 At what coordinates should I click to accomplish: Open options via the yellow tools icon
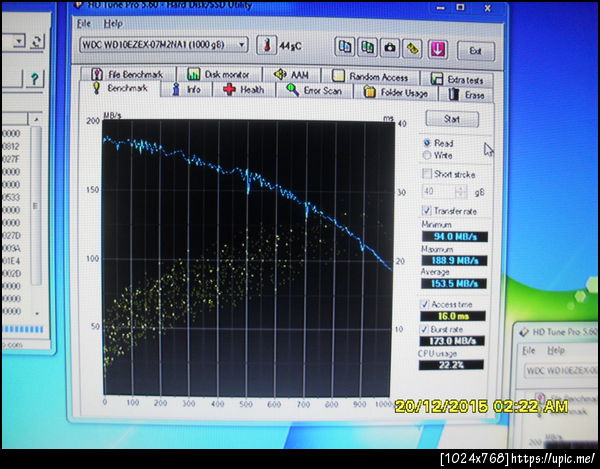(412, 49)
